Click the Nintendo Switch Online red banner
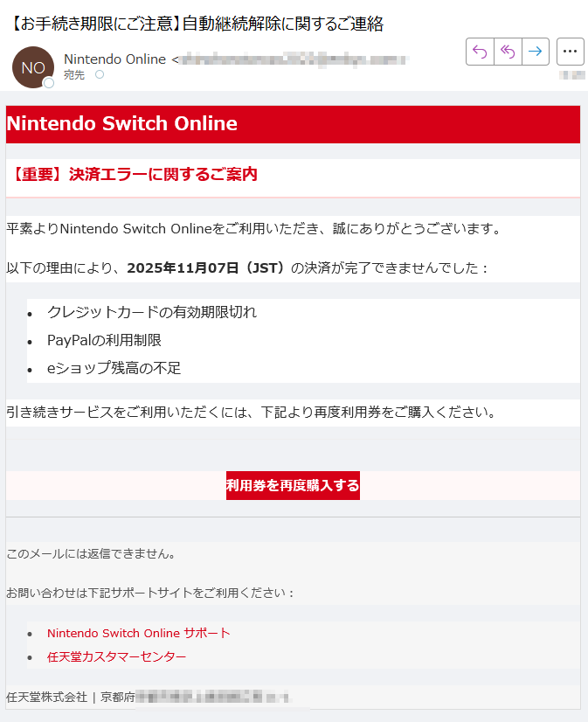The width and height of the screenshot is (588, 722). [x=293, y=124]
